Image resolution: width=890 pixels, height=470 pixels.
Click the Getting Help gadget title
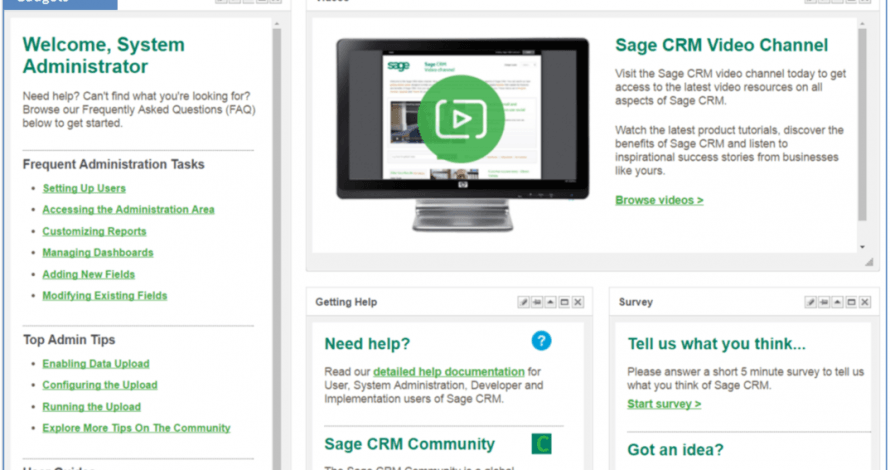click(x=346, y=302)
